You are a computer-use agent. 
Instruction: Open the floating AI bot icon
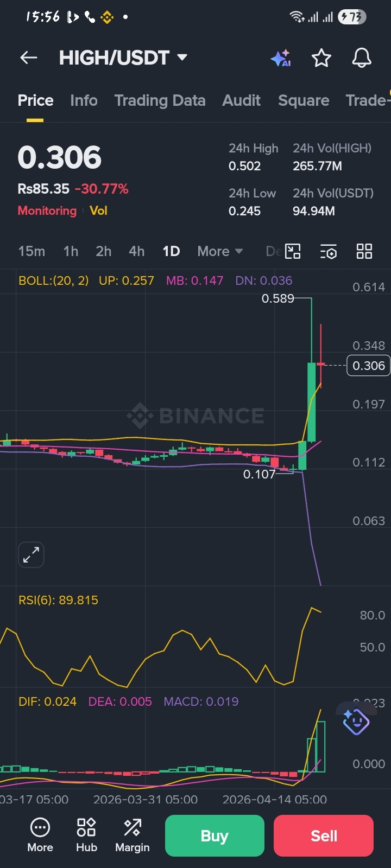pos(356,722)
